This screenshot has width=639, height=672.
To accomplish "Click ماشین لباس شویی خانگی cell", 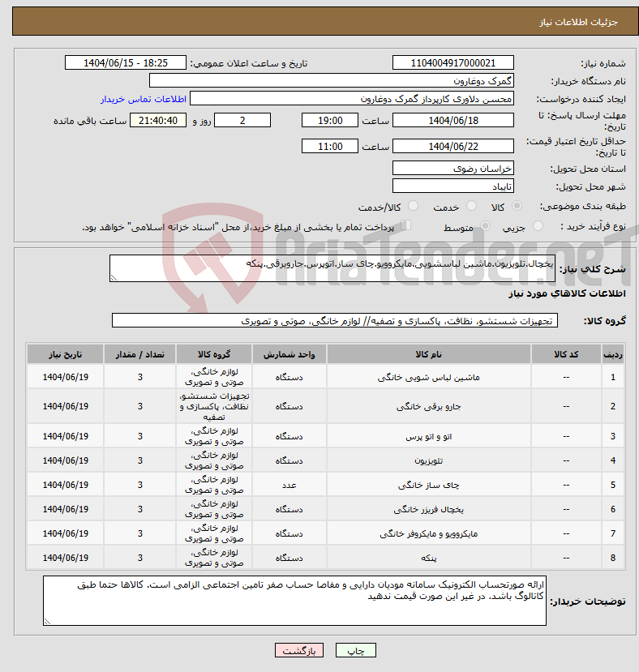I will (x=429, y=377).
